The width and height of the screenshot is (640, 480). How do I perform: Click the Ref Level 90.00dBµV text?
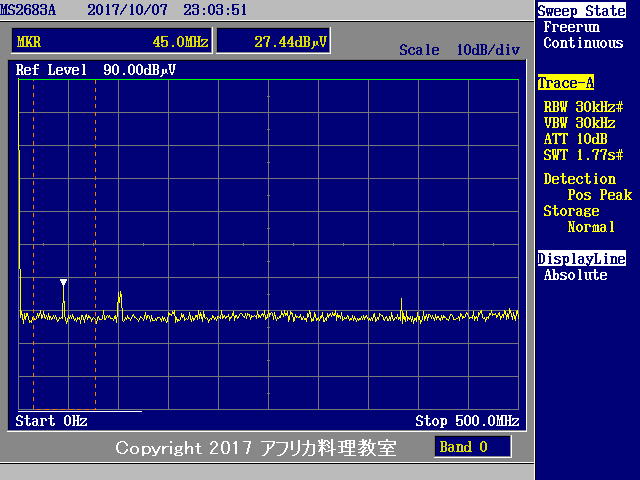click(96, 70)
